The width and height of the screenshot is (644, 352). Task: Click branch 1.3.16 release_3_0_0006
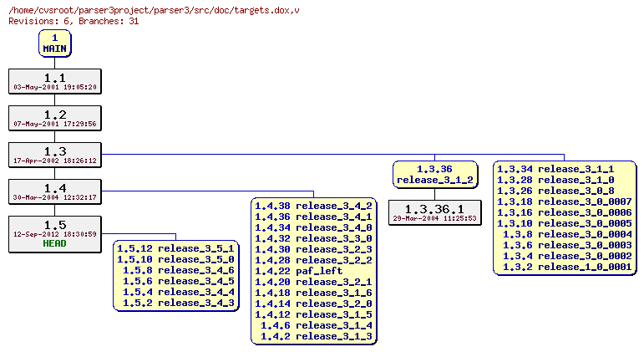[565, 213]
